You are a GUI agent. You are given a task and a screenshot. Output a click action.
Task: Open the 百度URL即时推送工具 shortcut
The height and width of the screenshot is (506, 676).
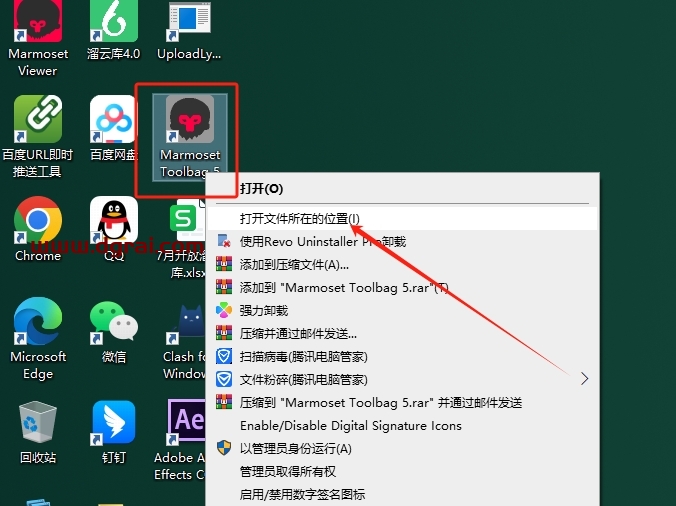pyautogui.click(x=38, y=136)
